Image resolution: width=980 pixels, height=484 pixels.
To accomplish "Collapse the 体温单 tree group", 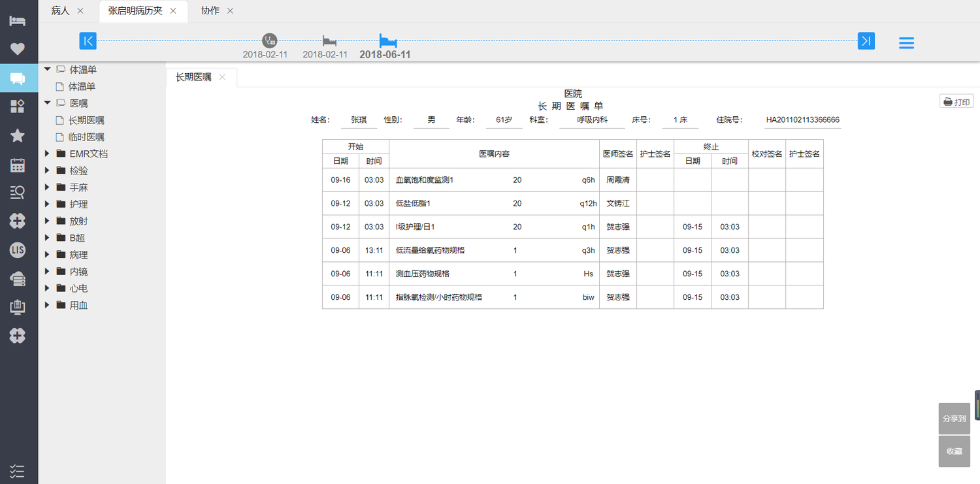I will coord(47,69).
